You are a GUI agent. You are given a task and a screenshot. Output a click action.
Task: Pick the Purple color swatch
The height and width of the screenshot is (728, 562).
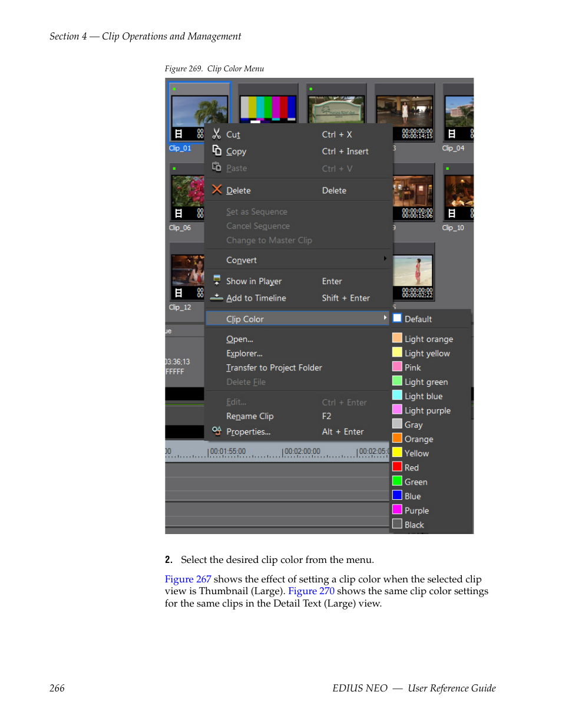coord(397,510)
